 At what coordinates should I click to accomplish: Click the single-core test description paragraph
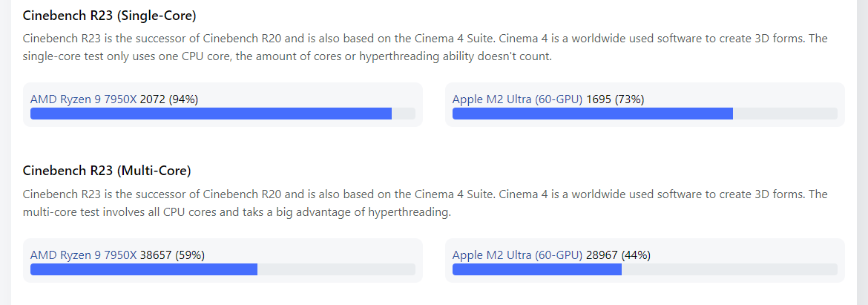425,47
